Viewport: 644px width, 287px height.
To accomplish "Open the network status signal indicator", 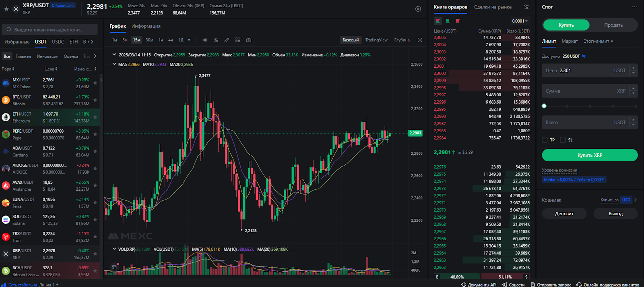I will pos(4,285).
